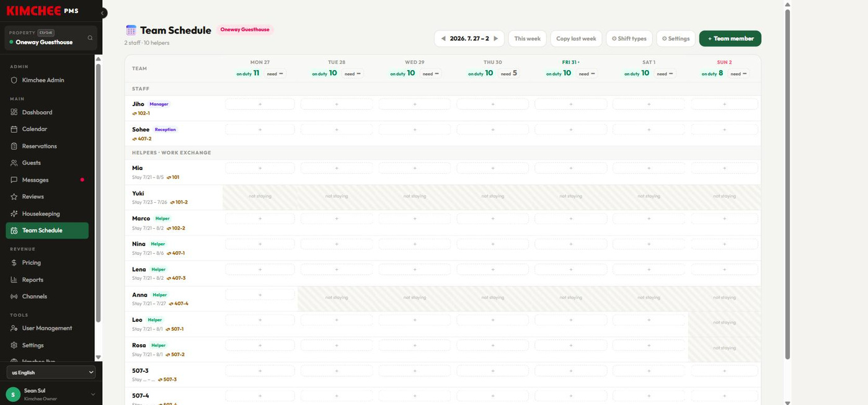
Task: Jump to This week
Action: tap(527, 38)
